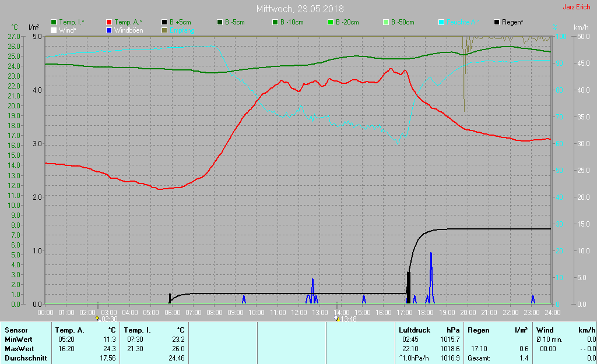Click the Jarz Erich text link
The width and height of the screenshot is (597, 364).
click(x=576, y=8)
